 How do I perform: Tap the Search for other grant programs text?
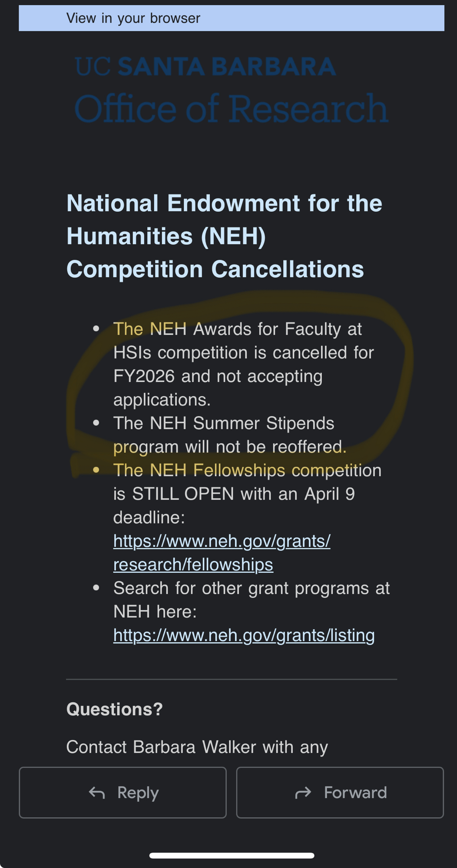point(251,599)
